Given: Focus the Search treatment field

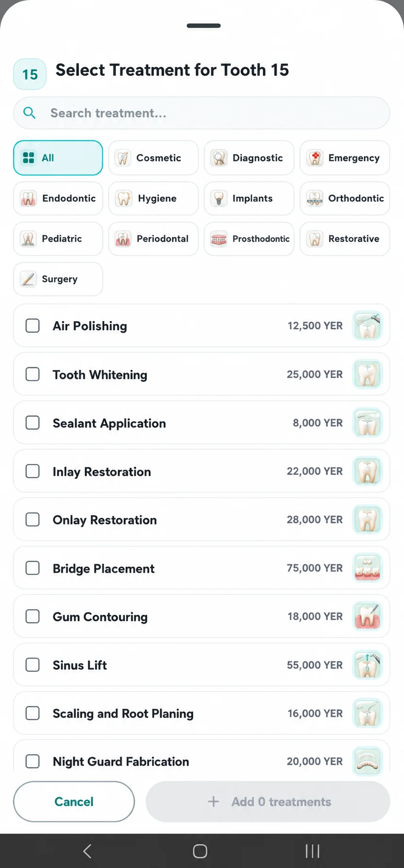Looking at the screenshot, I should (202, 113).
